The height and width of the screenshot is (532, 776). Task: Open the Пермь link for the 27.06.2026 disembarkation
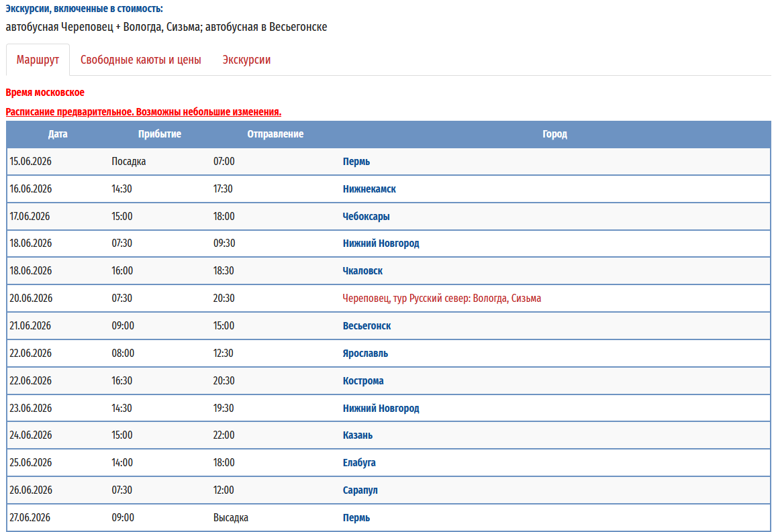(356, 518)
